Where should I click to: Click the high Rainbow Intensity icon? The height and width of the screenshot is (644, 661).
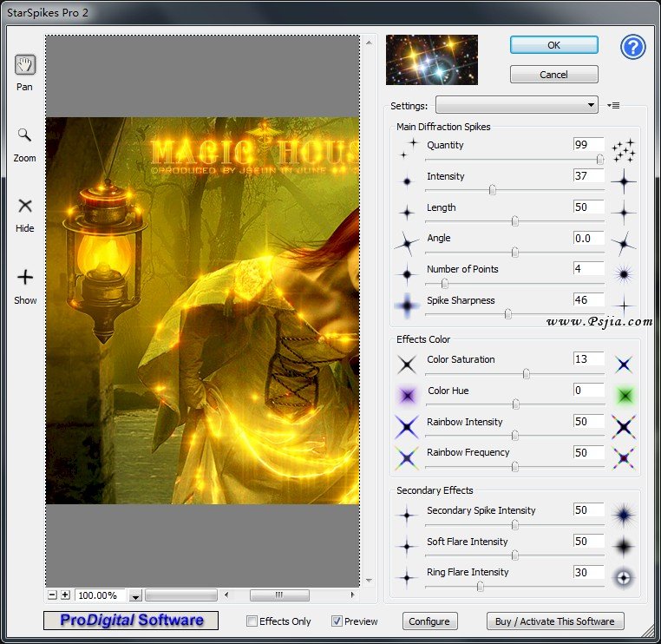coord(624,427)
